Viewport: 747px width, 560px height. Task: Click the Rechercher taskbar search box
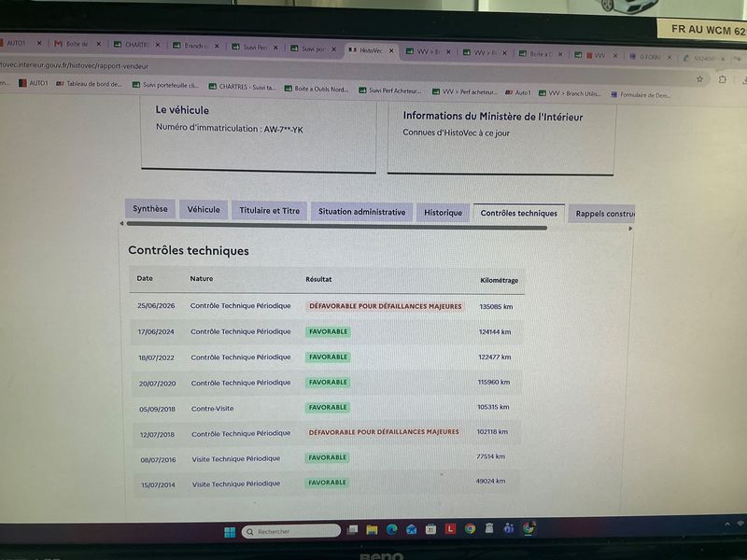click(291, 531)
